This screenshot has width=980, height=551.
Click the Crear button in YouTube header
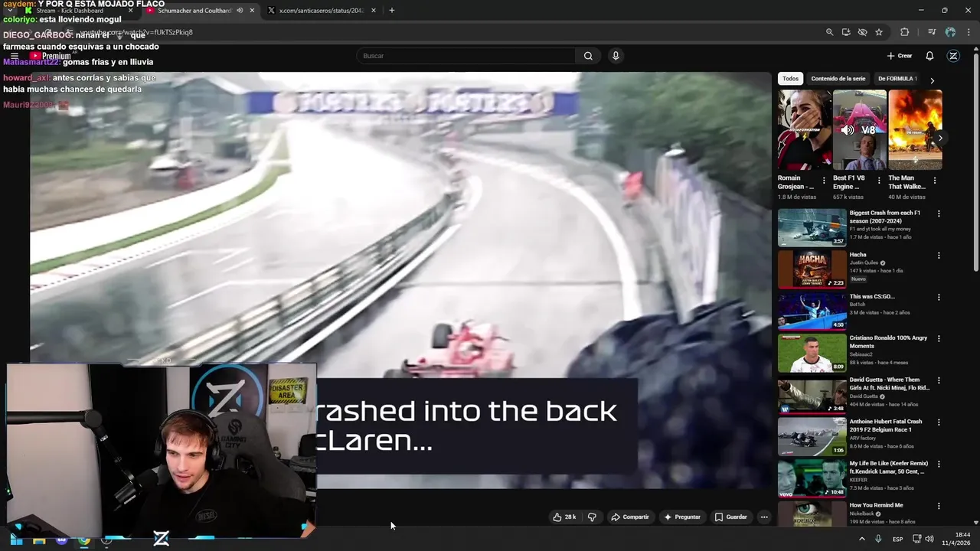900,56
